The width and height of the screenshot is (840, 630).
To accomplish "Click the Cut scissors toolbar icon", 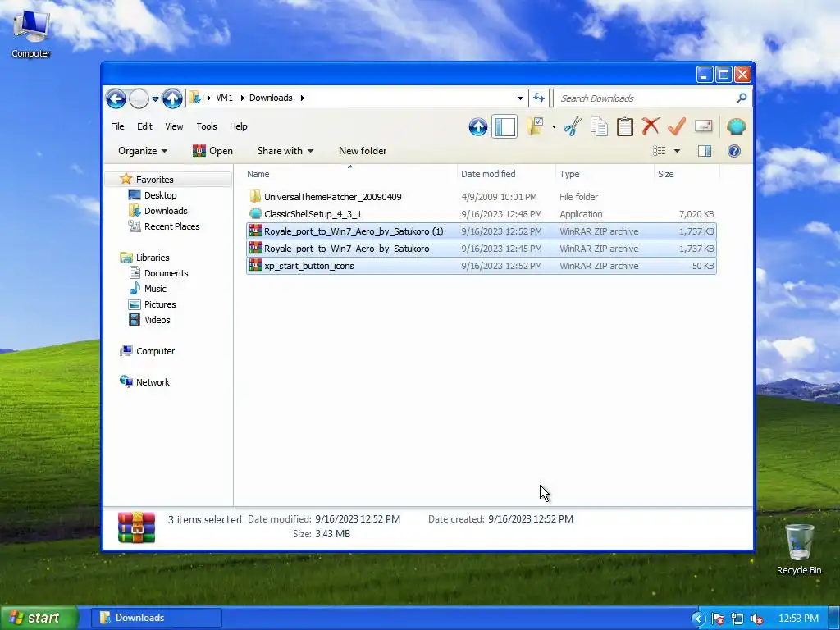I will (573, 126).
